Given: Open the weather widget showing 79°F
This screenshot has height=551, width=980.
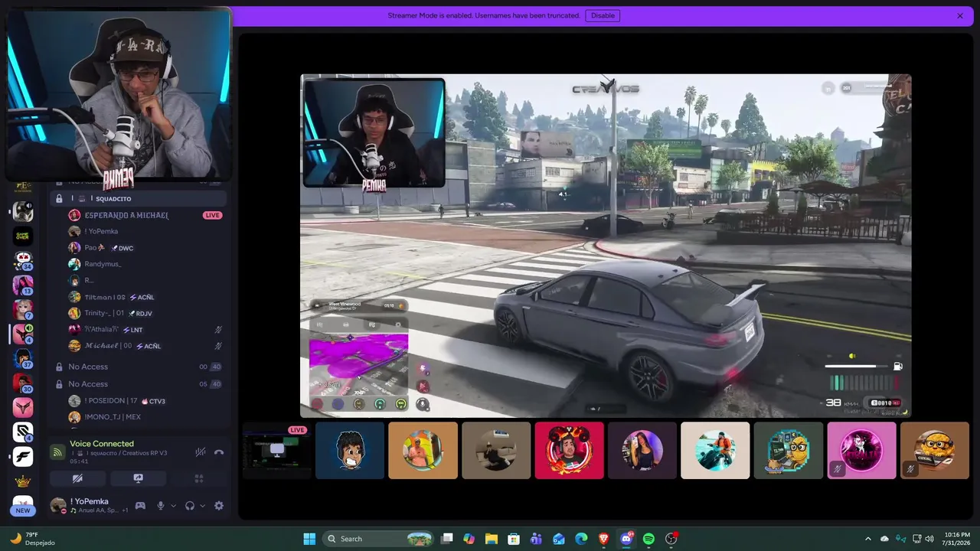Looking at the screenshot, I should point(32,539).
